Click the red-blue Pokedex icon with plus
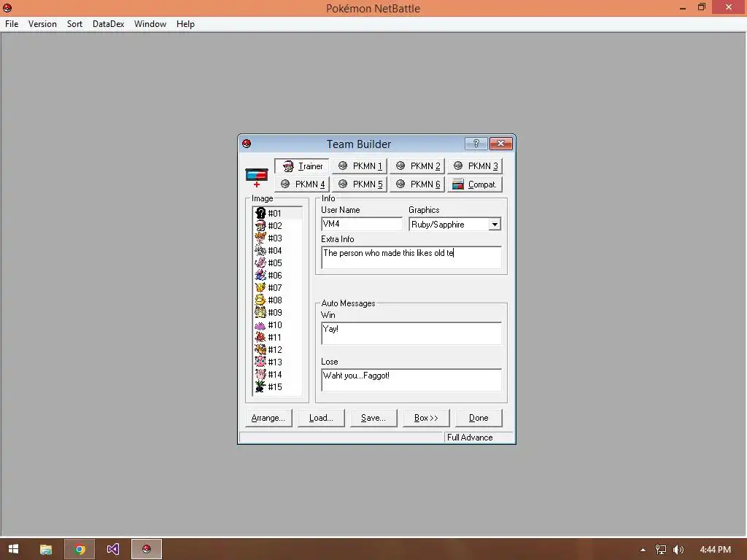The image size is (747, 560). coord(257,177)
